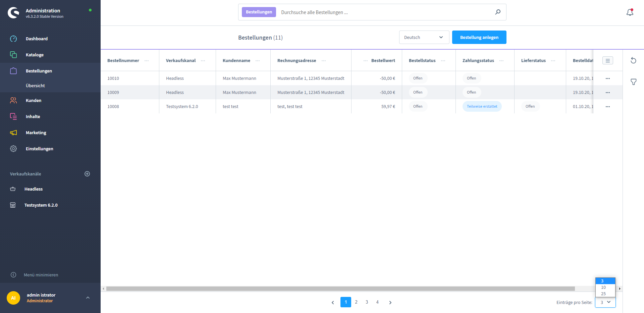Open context menu for order 10008
The image size is (644, 313).
coord(607,107)
